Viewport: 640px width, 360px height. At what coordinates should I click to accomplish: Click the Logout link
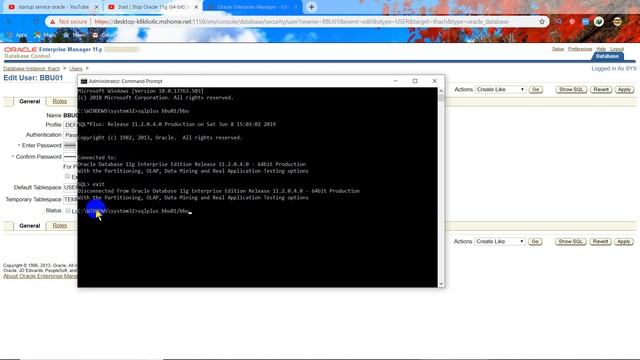pos(617,49)
